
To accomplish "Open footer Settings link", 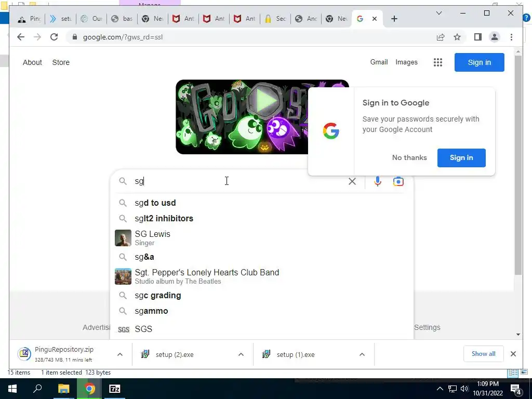I will point(427,327).
